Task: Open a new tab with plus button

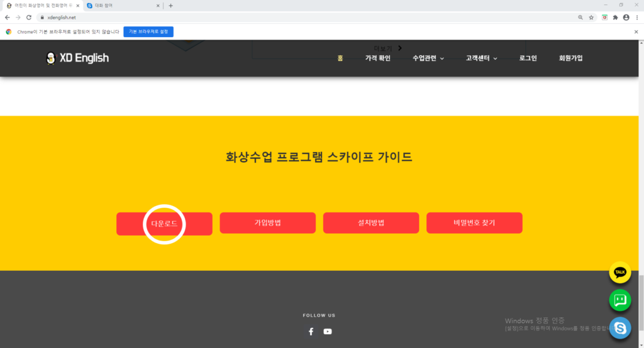Action: click(x=171, y=6)
